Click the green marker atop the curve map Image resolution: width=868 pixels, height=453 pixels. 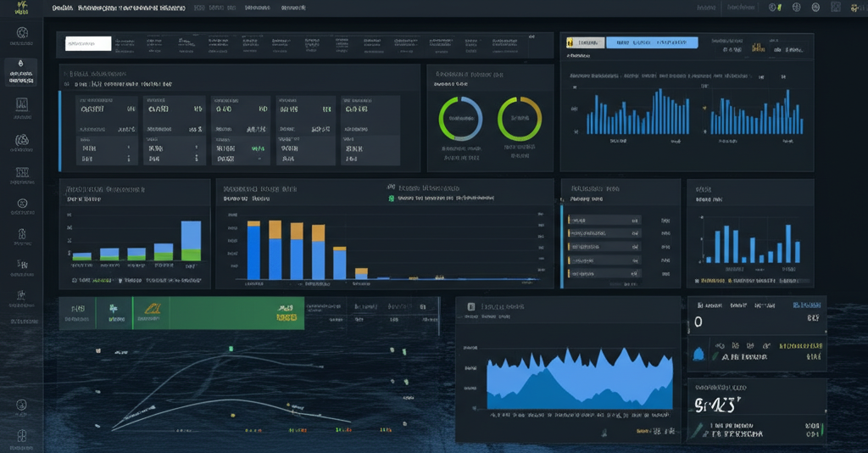[x=231, y=349]
